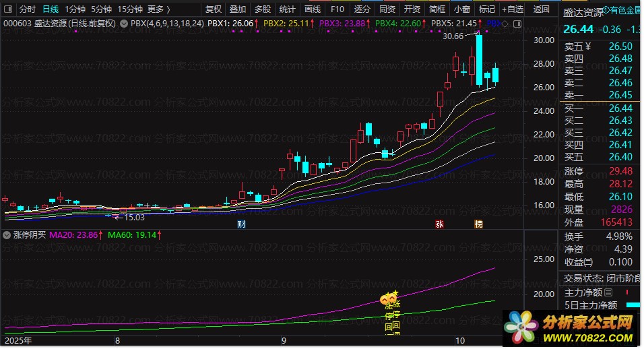Click 开资 toolbar button
Viewport: 644px width, 349px height.
point(412,9)
